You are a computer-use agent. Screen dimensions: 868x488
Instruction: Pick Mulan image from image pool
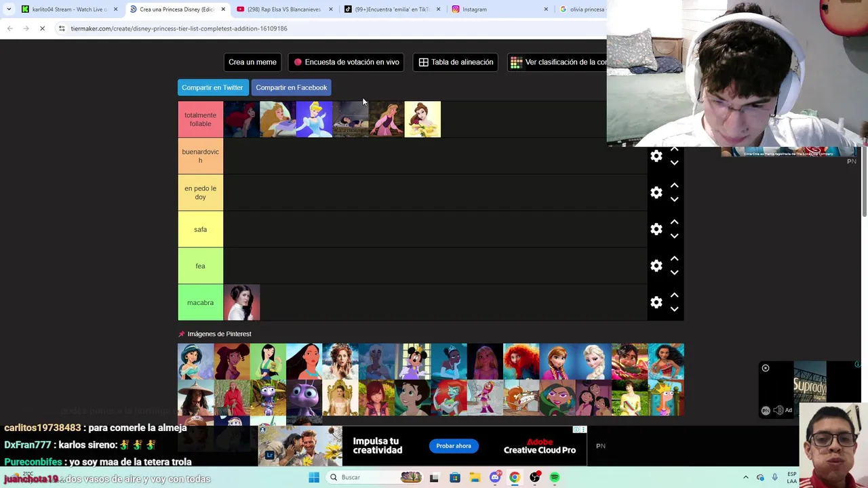[268, 361]
